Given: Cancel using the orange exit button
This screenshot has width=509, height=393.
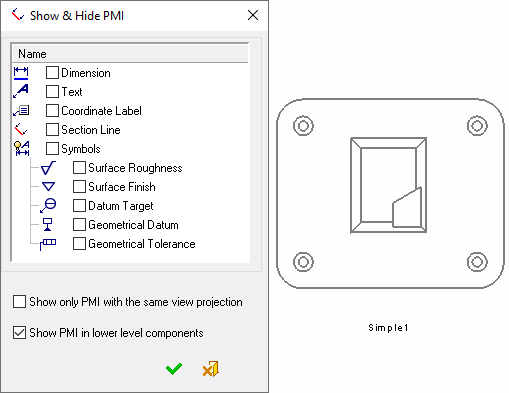Looking at the screenshot, I should [211, 369].
